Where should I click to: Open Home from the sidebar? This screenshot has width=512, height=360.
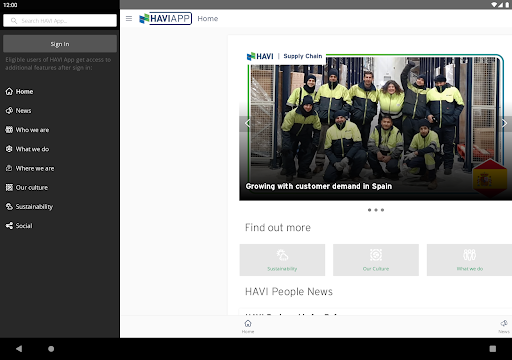point(19,91)
